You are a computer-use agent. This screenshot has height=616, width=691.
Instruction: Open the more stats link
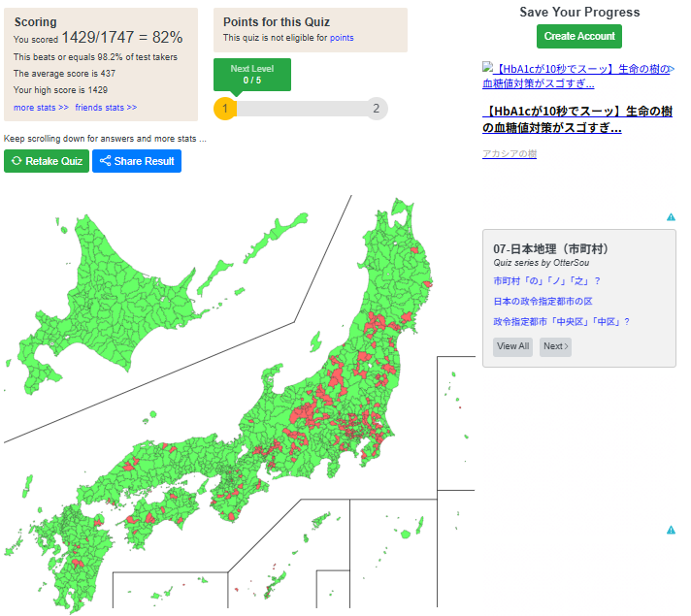click(41, 108)
